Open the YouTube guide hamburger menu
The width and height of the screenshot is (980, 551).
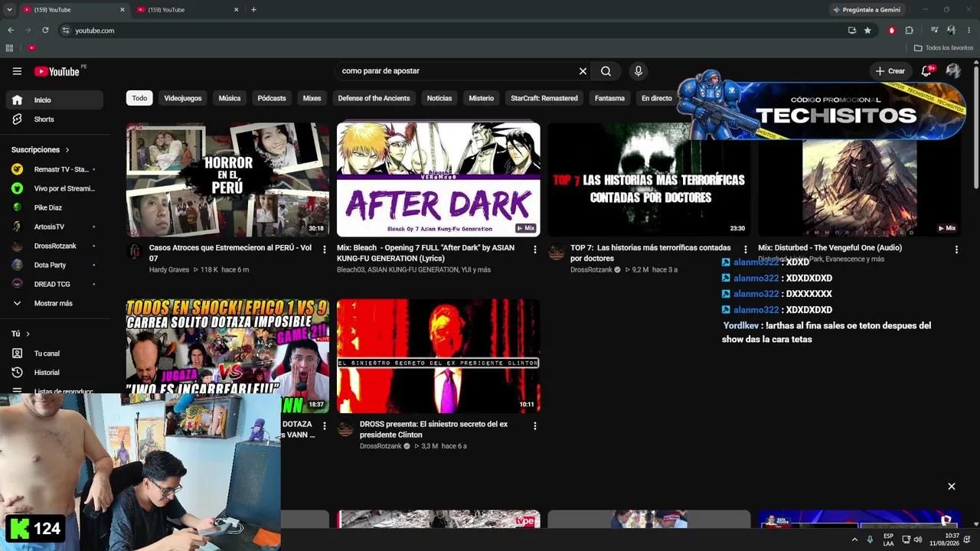click(17, 71)
